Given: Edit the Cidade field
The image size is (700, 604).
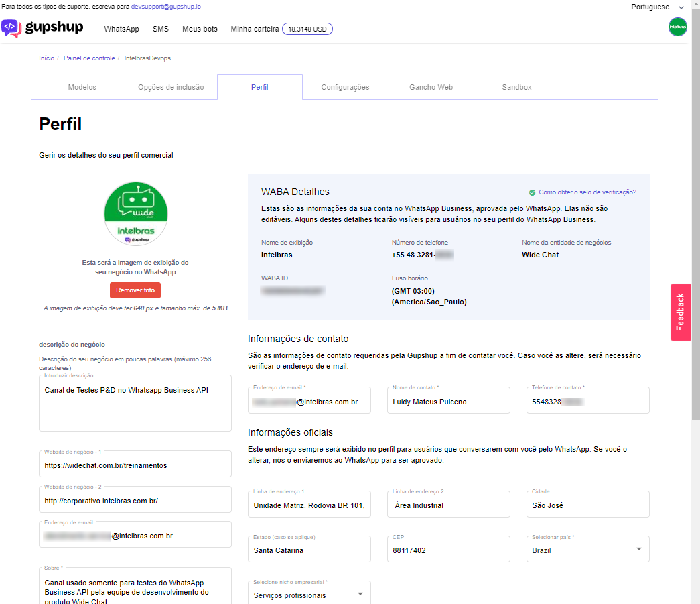Looking at the screenshot, I should click(587, 504).
